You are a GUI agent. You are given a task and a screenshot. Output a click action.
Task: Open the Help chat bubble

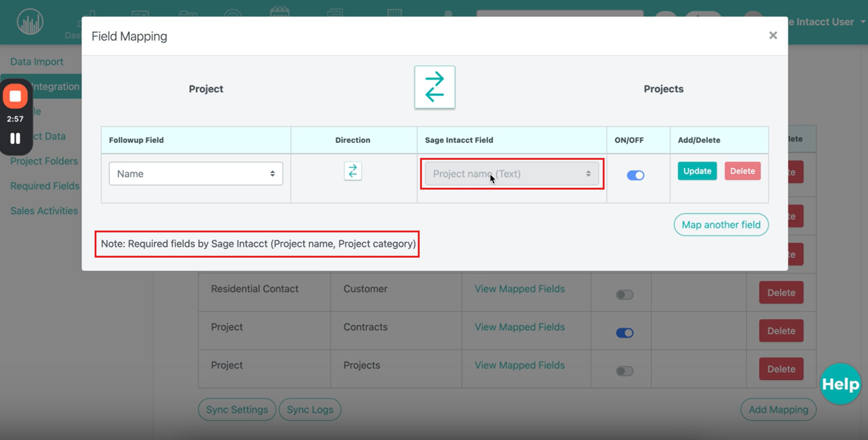click(x=840, y=384)
